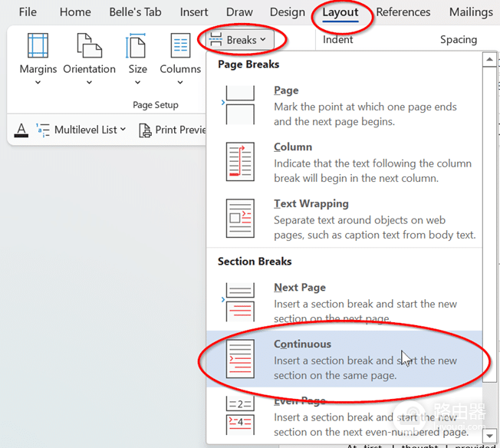The width and height of the screenshot is (500, 448).
Task: Select the Size page icon
Action: [137, 45]
